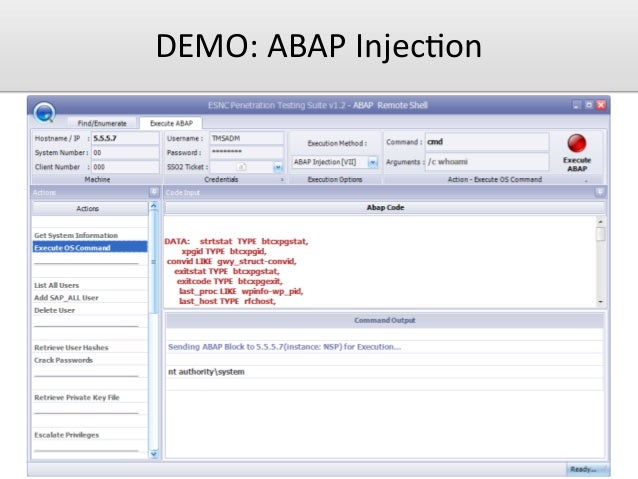Select Crack Passwords action

(x=90, y=360)
